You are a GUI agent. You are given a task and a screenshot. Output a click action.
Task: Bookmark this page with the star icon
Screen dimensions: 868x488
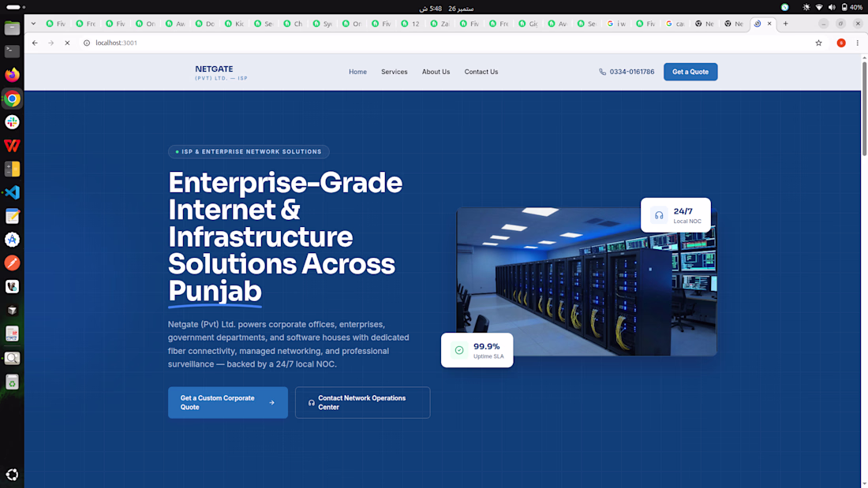[x=818, y=43]
